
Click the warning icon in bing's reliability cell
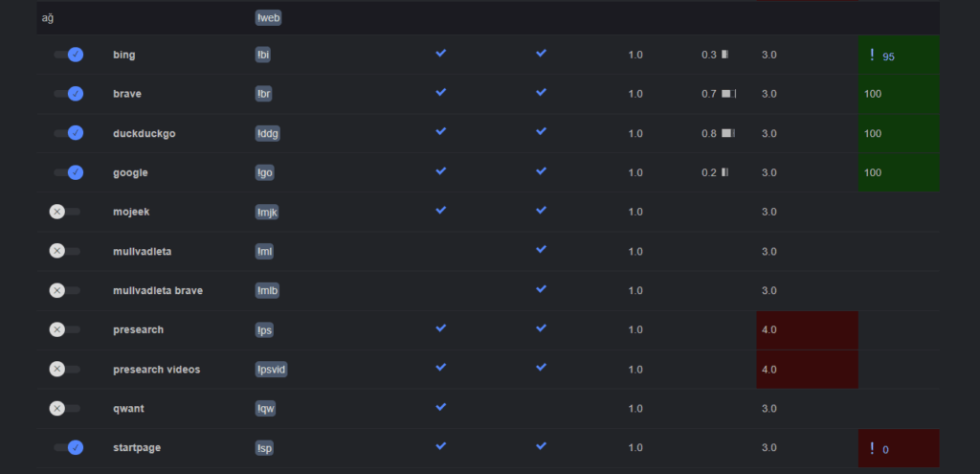(x=872, y=56)
